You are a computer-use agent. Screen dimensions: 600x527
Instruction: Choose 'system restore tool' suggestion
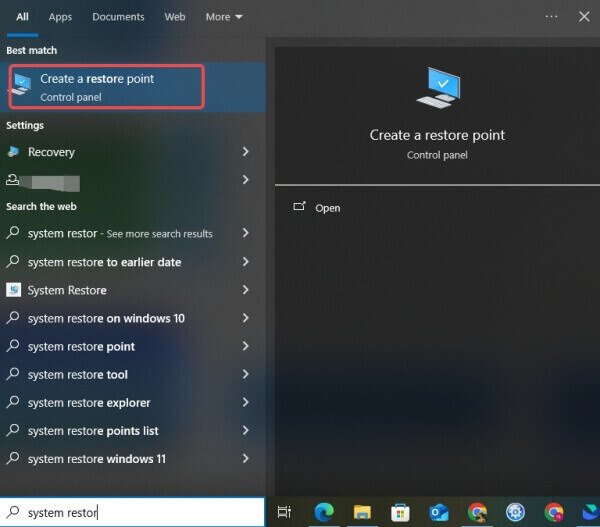coord(133,375)
